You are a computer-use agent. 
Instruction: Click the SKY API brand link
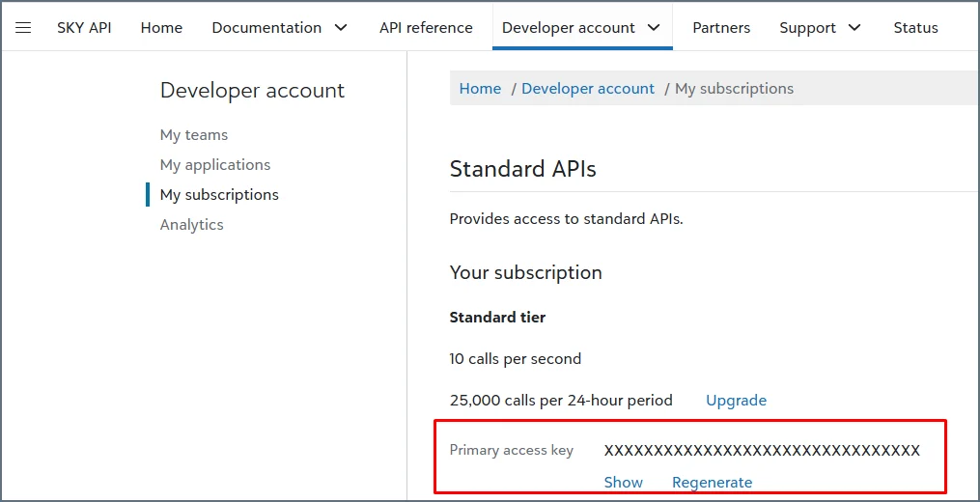[84, 27]
